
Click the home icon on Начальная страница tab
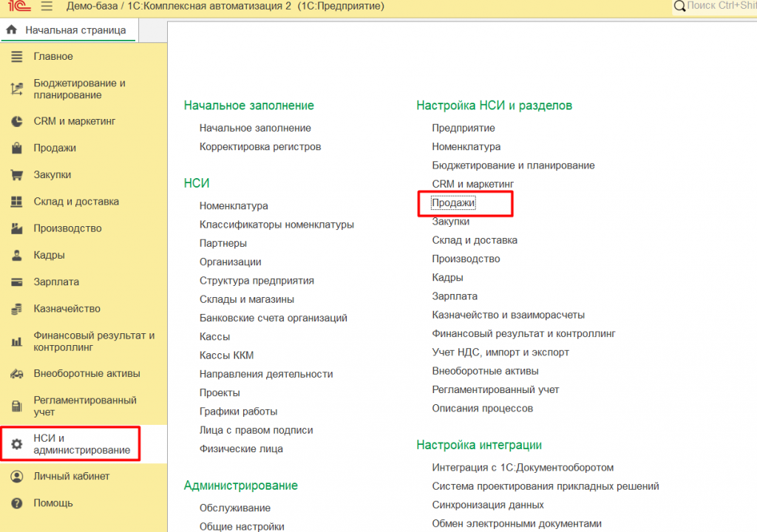point(12,30)
